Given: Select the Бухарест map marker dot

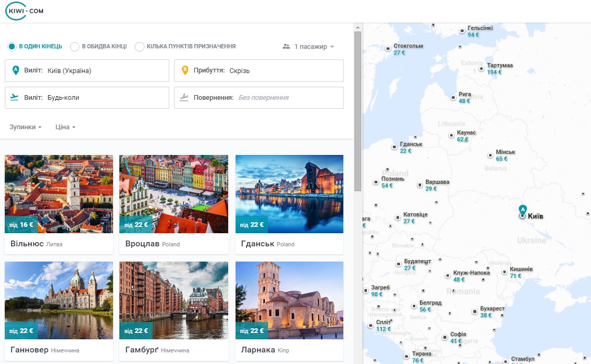Looking at the screenshot, I should pyautogui.click(x=474, y=311).
